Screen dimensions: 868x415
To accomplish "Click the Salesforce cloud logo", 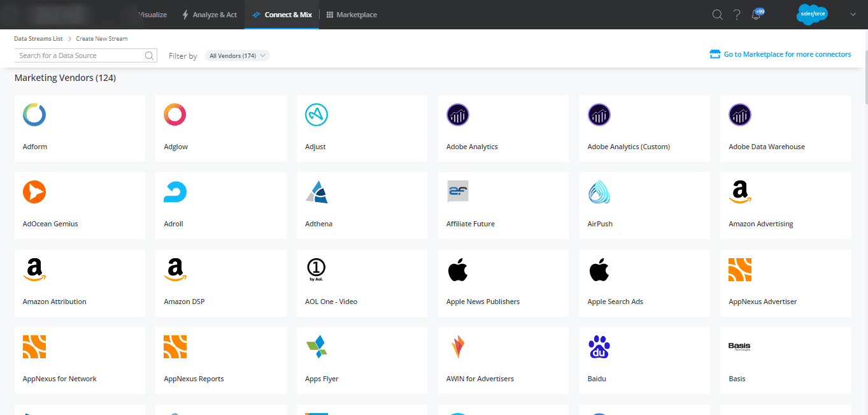I will point(812,14).
